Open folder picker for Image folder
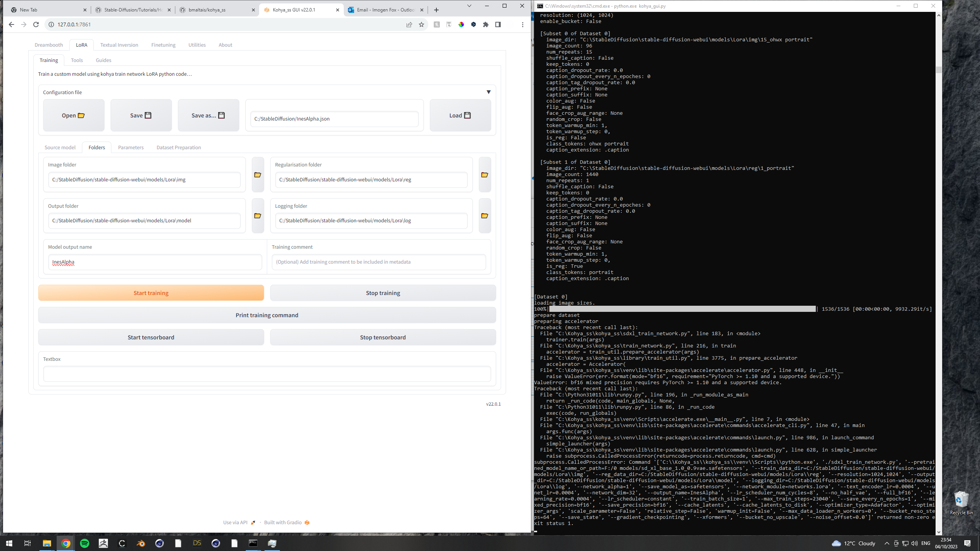The width and height of the screenshot is (980, 551). 257,174
